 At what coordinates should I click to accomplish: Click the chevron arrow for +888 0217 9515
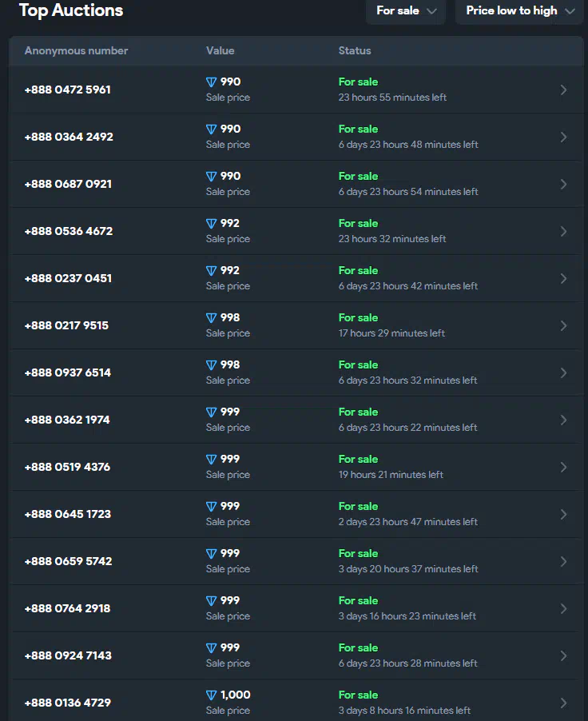pyautogui.click(x=563, y=325)
